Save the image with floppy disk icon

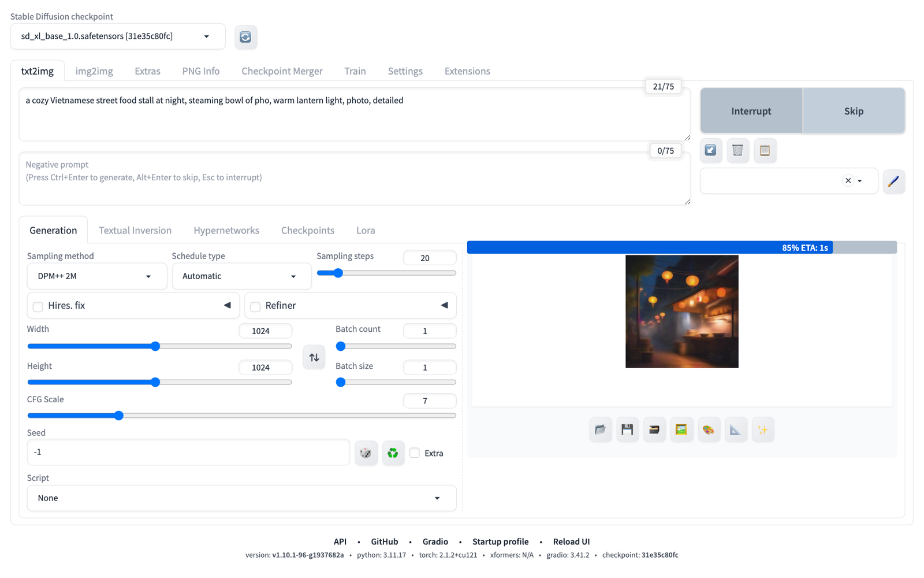point(627,429)
